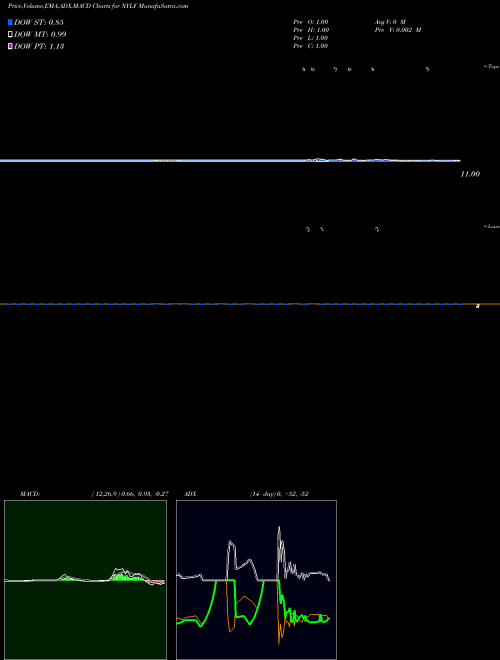Click the '<Lows' marker label
500x660 pixels.
click(x=492, y=226)
